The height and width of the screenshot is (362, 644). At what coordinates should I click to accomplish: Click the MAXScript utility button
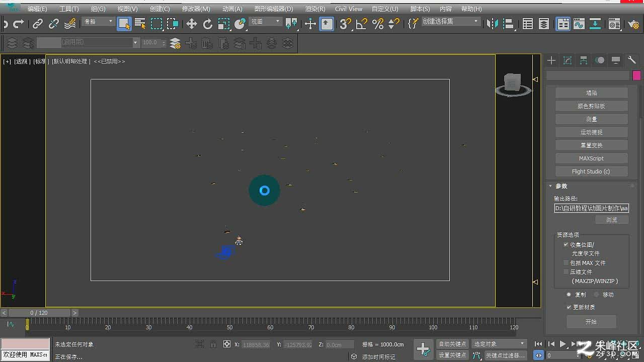(x=591, y=158)
